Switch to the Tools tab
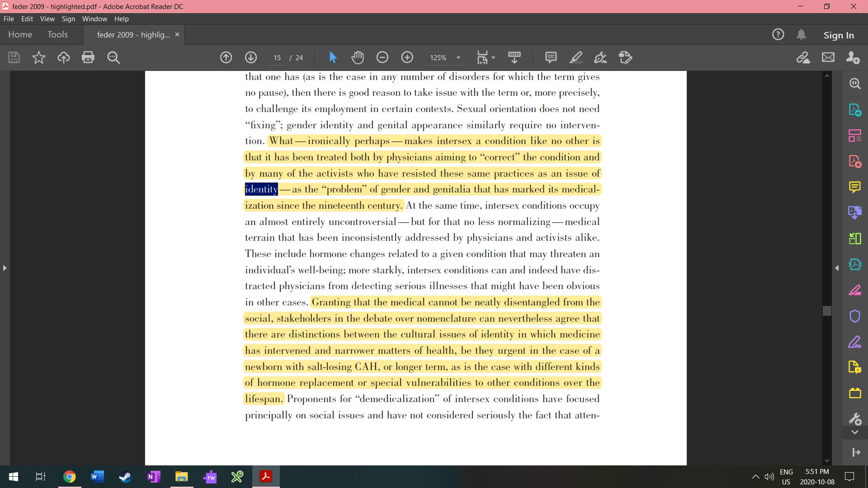The height and width of the screenshot is (488, 868). tap(57, 35)
